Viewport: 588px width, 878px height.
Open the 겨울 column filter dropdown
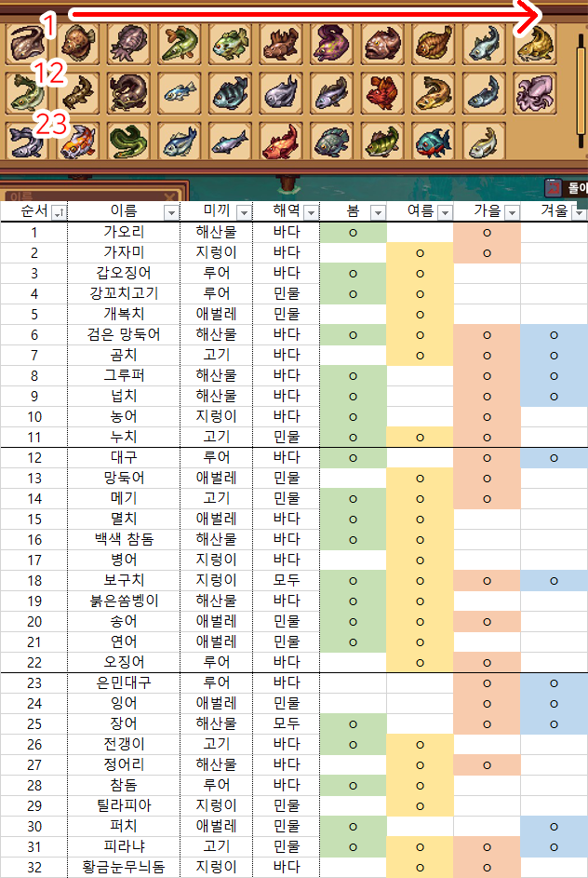(x=580, y=213)
